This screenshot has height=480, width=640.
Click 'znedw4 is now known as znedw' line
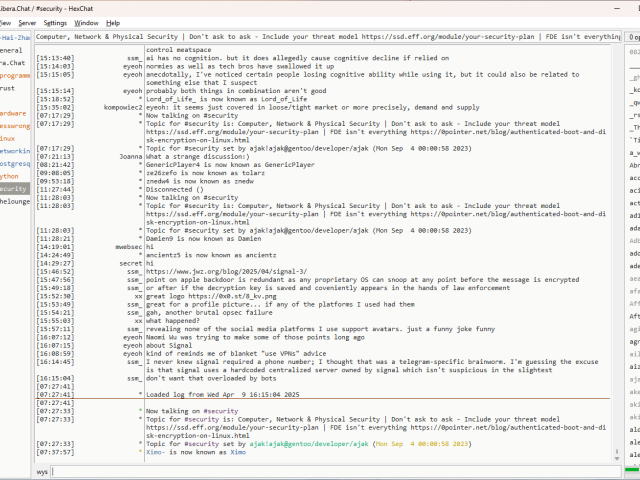pyautogui.click(x=200, y=181)
